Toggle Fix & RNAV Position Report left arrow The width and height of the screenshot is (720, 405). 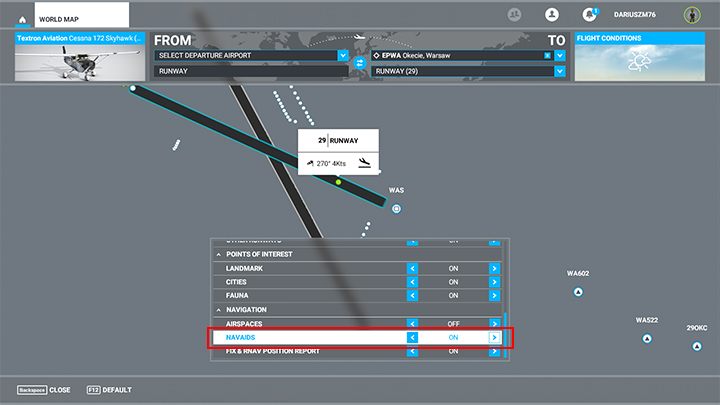412,351
